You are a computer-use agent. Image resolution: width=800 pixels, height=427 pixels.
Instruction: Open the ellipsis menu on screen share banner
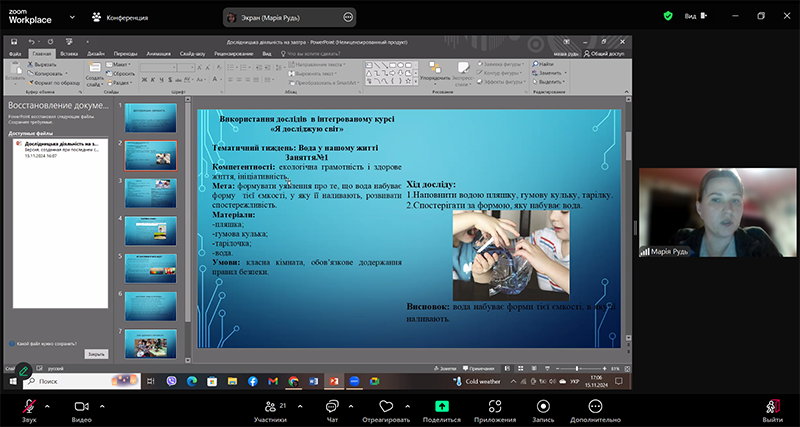[x=348, y=17]
